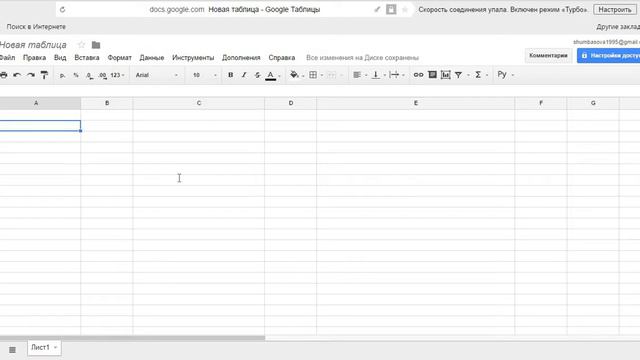Open the 123 number formats dropdown
Image resolution: width=640 pixels, height=360 pixels.
tap(117, 75)
